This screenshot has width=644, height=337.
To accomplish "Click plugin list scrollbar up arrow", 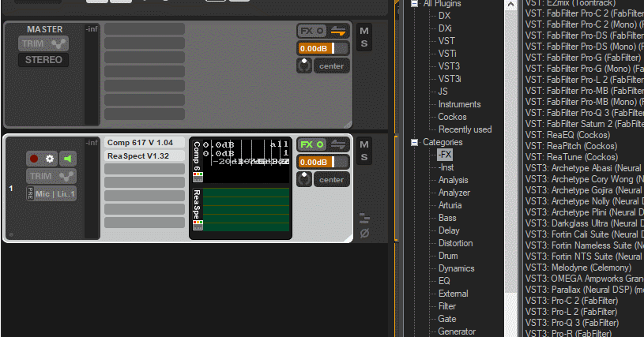I will (510, 5).
